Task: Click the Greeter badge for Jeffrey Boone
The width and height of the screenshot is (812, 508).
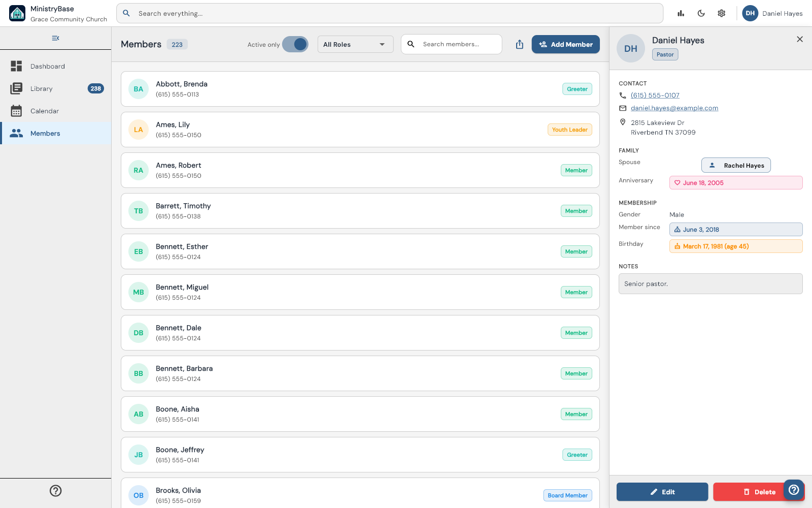Action: pyautogui.click(x=577, y=455)
